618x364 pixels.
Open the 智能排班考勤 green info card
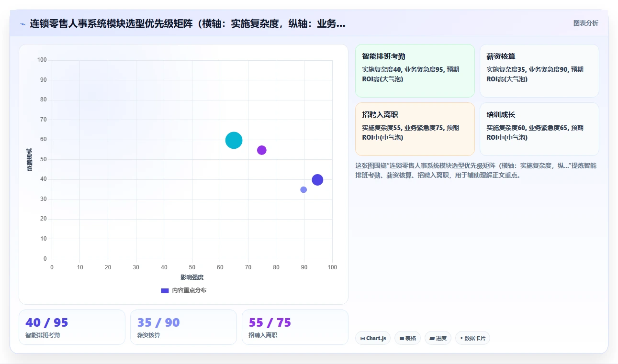click(x=415, y=71)
